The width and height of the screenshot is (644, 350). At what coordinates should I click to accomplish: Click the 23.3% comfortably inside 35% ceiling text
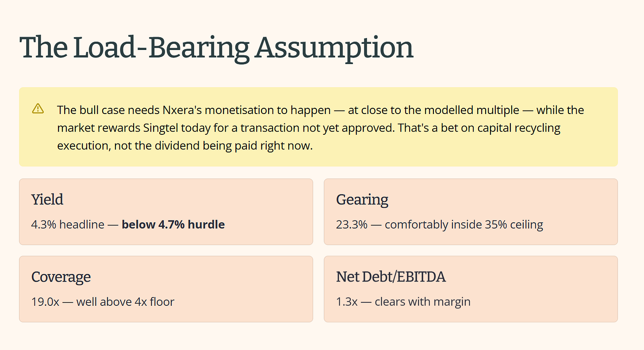point(440,224)
